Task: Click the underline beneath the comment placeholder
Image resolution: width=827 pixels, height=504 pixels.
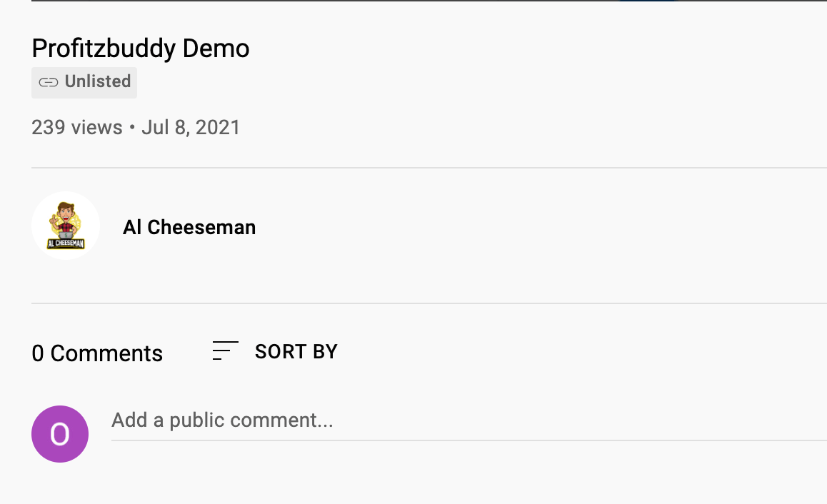Action: tap(469, 440)
